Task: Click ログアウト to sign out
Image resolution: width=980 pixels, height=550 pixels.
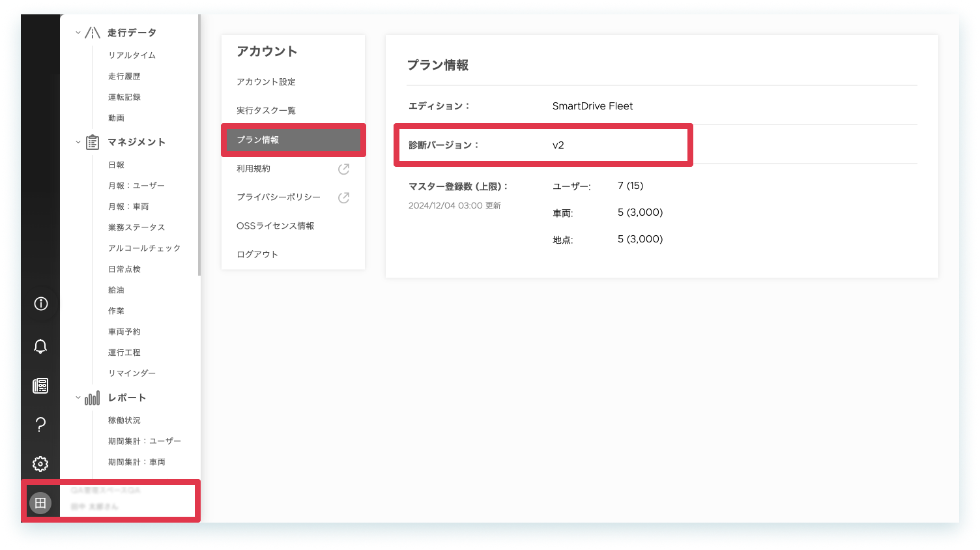Action: coord(257,255)
